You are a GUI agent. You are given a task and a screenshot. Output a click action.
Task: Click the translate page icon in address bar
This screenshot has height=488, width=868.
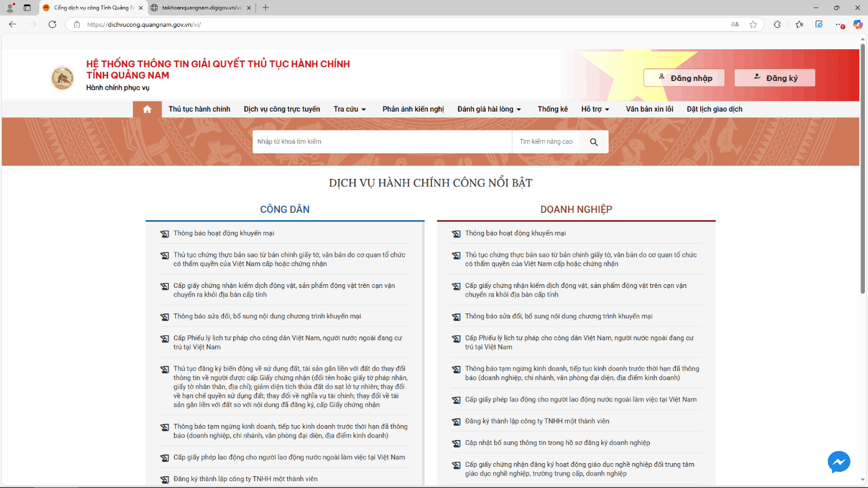(x=735, y=24)
